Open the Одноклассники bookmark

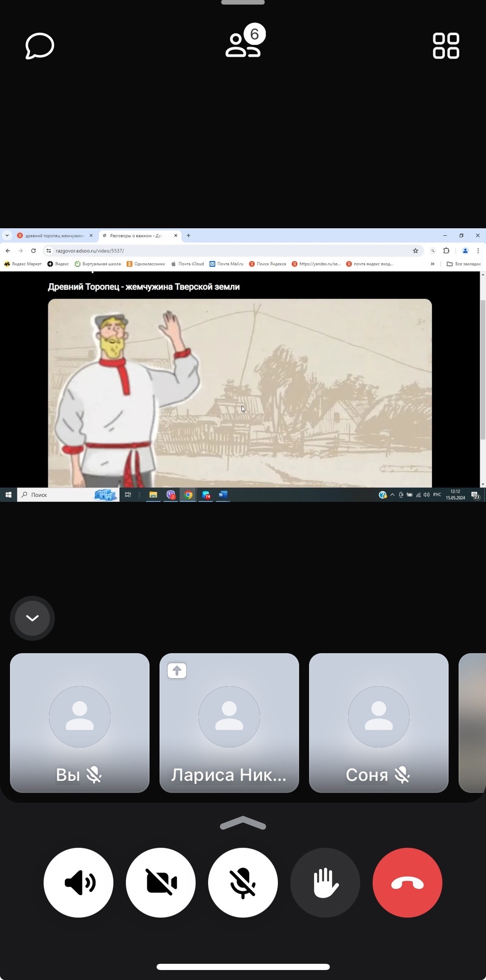coord(146,264)
